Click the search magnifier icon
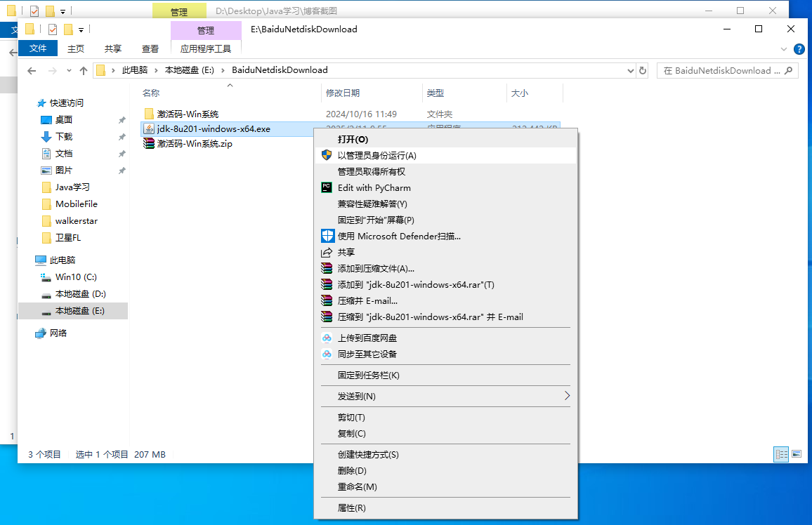Screen dimensions: 812x525 coord(788,70)
